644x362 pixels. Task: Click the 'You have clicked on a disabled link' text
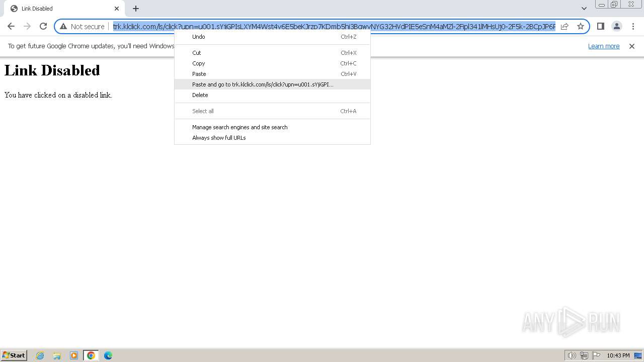coord(58,95)
